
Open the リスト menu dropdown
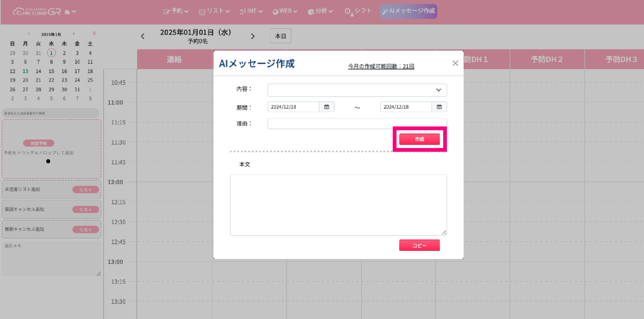point(214,11)
